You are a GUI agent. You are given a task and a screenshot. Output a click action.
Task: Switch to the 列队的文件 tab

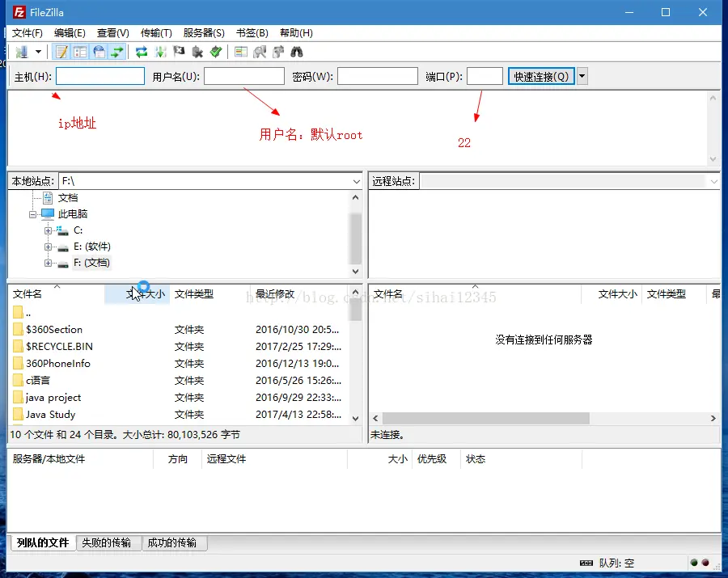tap(43, 542)
